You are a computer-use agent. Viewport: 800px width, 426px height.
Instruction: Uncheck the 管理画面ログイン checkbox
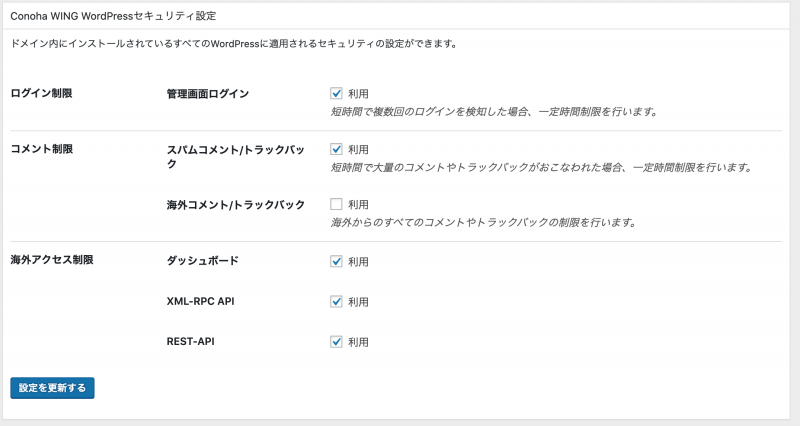[336, 93]
